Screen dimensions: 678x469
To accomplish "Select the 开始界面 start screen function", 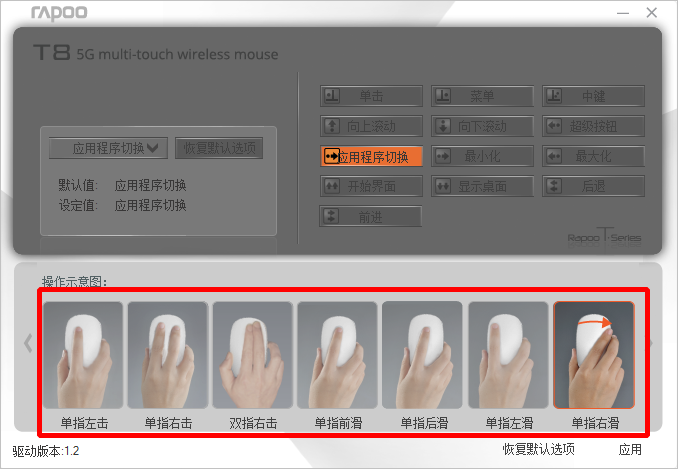I will 371,186.
